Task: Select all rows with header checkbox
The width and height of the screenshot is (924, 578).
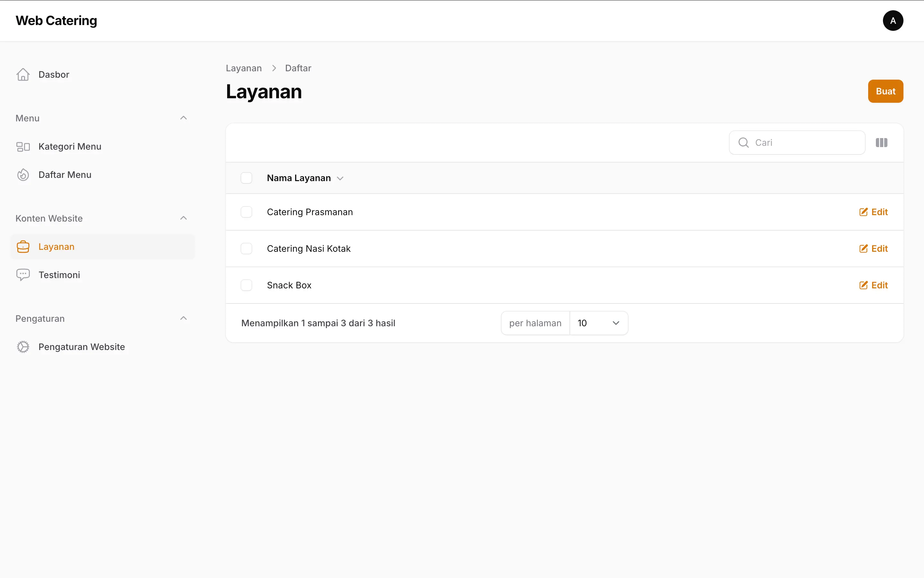Action: pyautogui.click(x=246, y=178)
